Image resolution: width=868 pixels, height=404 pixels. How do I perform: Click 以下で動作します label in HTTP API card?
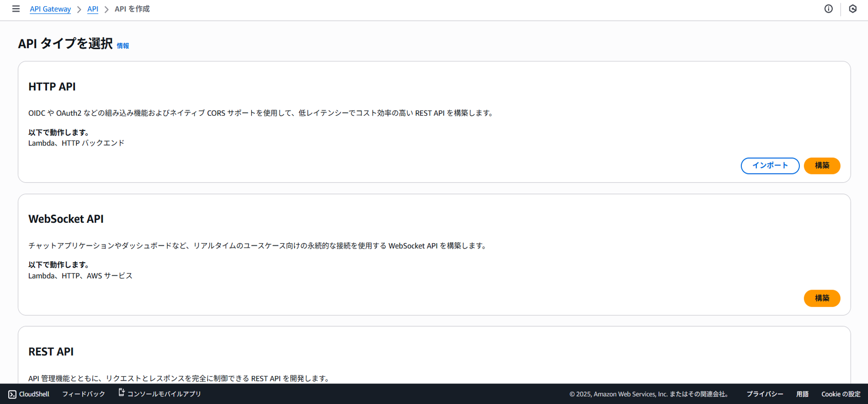pyautogui.click(x=59, y=132)
